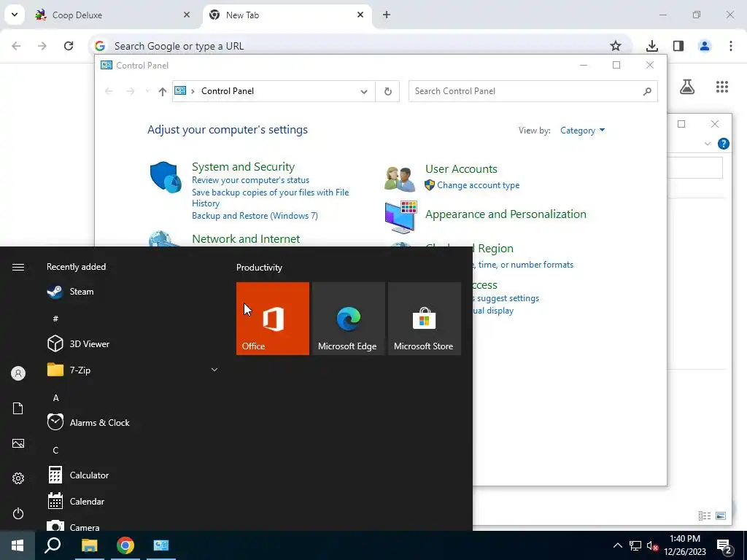The height and width of the screenshot is (560, 747).
Task: Open the View by Category dropdown
Action: [x=582, y=131]
